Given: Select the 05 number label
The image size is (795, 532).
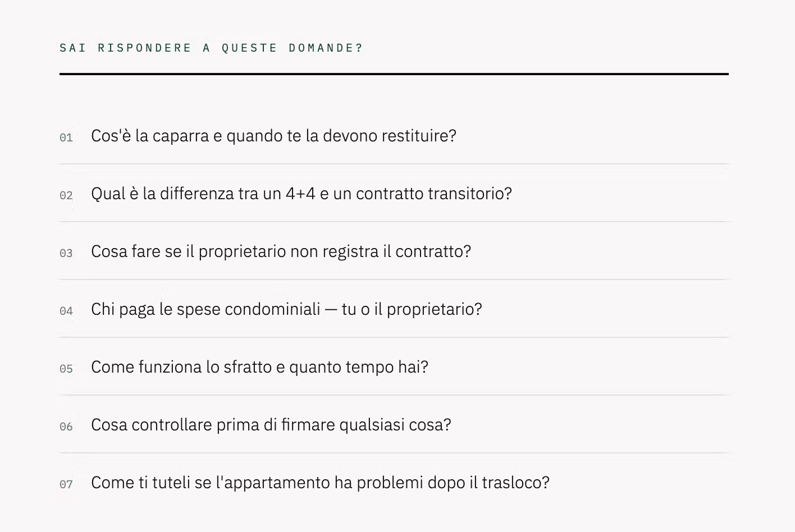Looking at the screenshot, I should 66,369.
